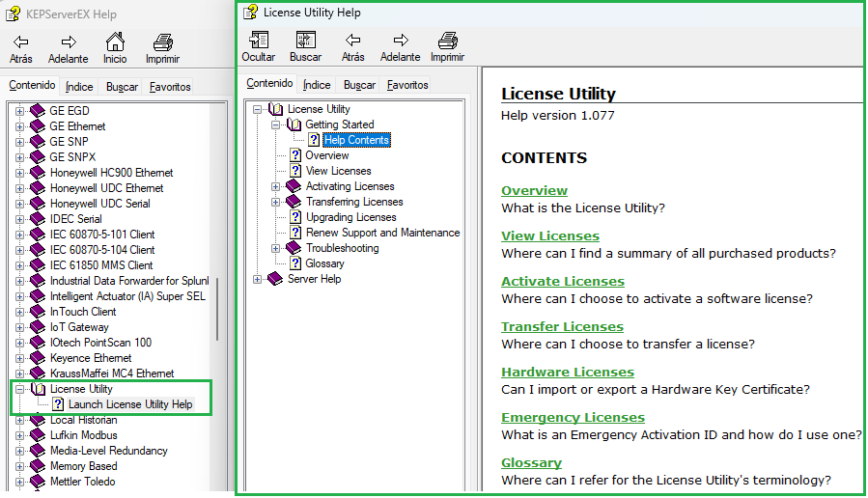Collapse the Getting Started node
868x498 pixels.
pyautogui.click(x=276, y=125)
